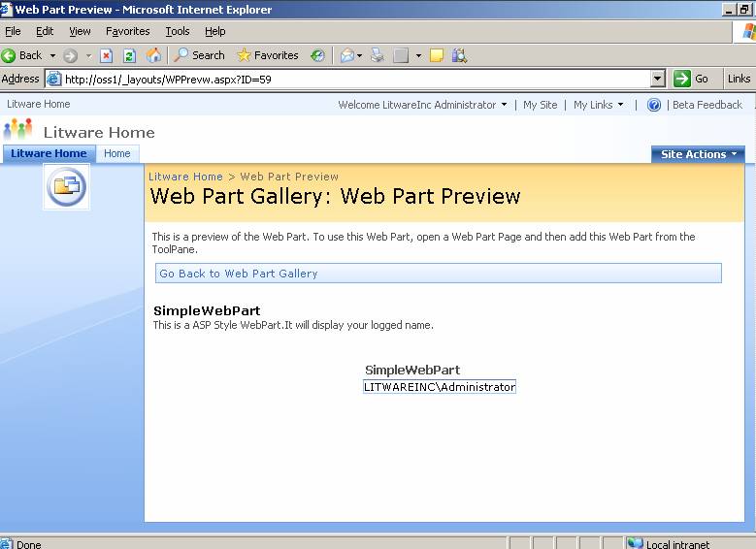Click the Back arrow toolbar icon
756x549 pixels.
click(x=8, y=56)
